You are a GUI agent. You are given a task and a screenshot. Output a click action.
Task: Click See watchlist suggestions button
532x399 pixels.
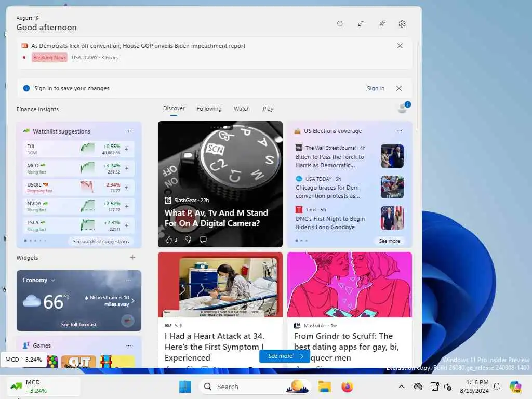[x=101, y=241]
